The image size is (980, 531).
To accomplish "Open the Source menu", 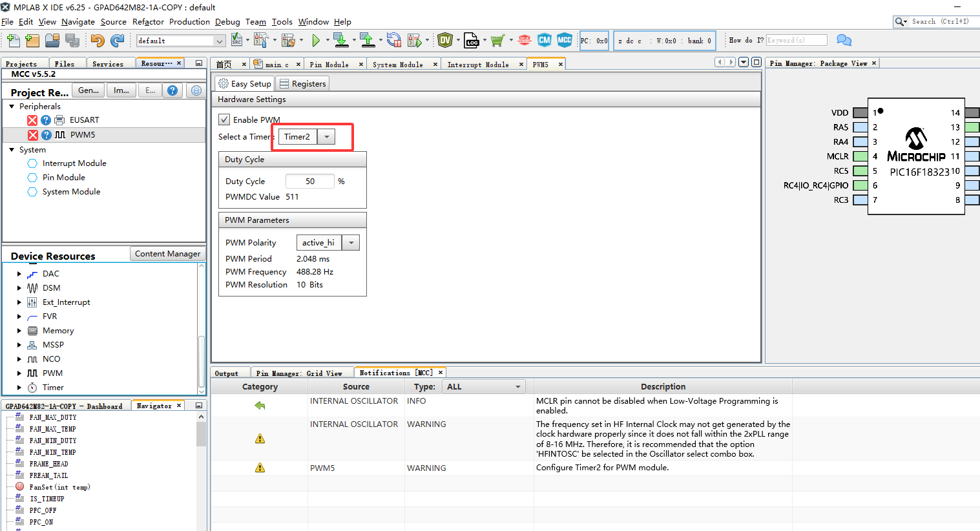I will tap(114, 22).
